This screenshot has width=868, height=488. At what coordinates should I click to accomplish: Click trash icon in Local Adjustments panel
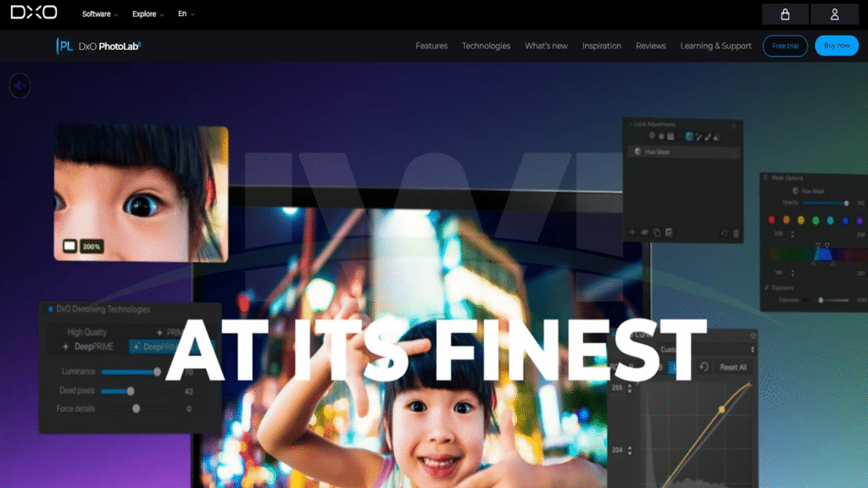pos(736,232)
